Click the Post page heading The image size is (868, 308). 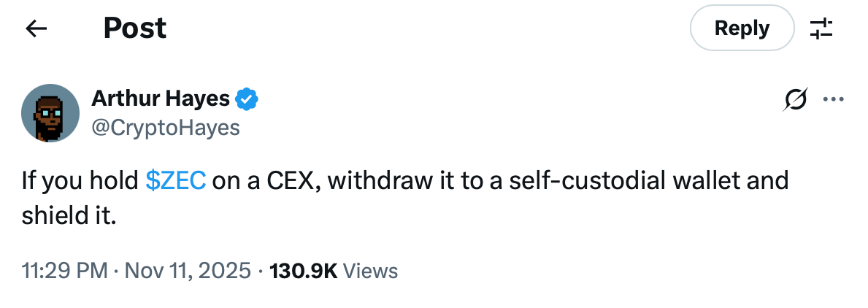coord(135,29)
